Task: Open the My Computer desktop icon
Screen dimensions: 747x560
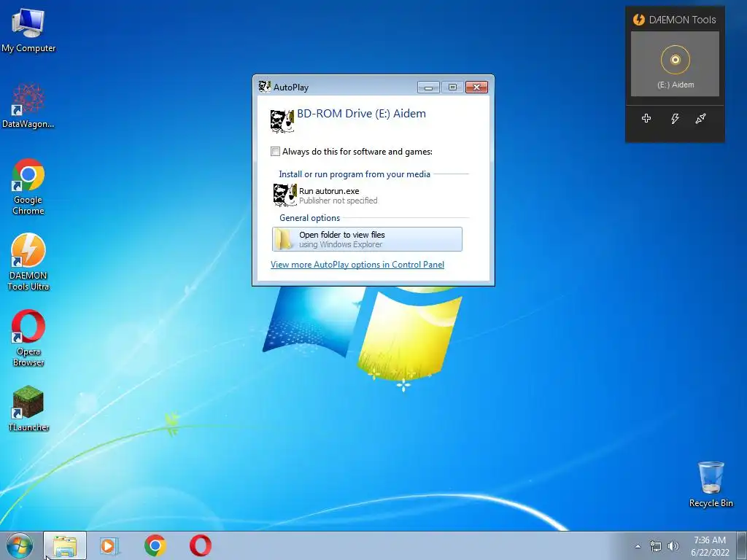Action: [28, 30]
